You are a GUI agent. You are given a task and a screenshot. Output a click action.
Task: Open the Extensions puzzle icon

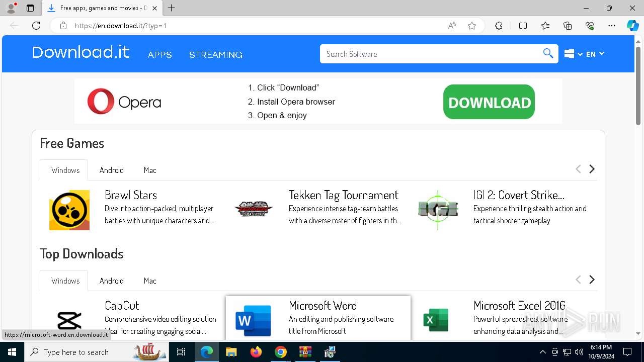(499, 26)
